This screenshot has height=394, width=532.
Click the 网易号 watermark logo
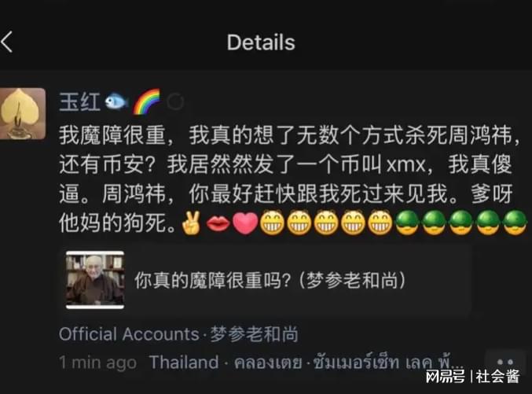pos(445,376)
